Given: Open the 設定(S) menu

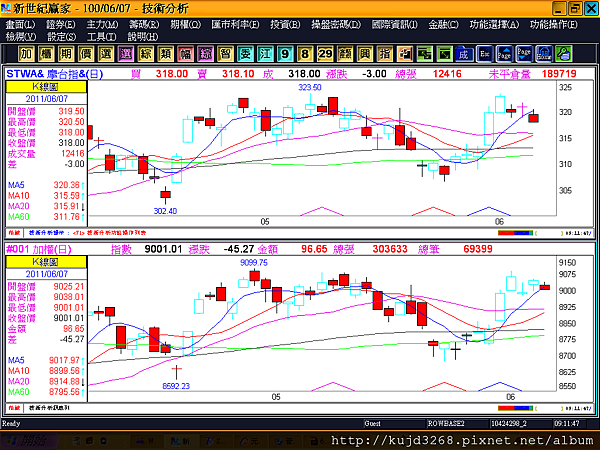Looking at the screenshot, I should (61, 37).
